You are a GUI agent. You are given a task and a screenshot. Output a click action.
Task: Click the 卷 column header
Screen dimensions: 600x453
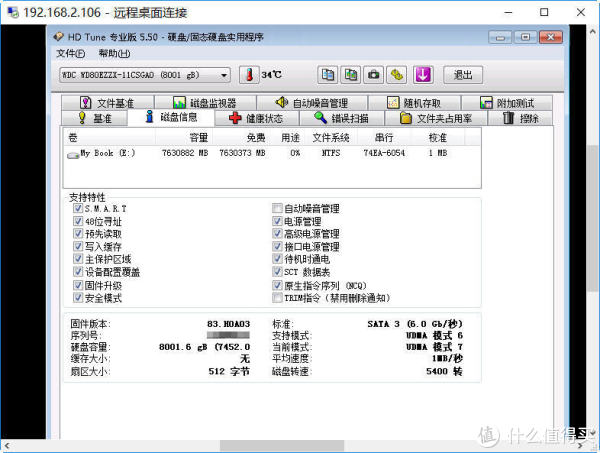pyautogui.click(x=109, y=137)
